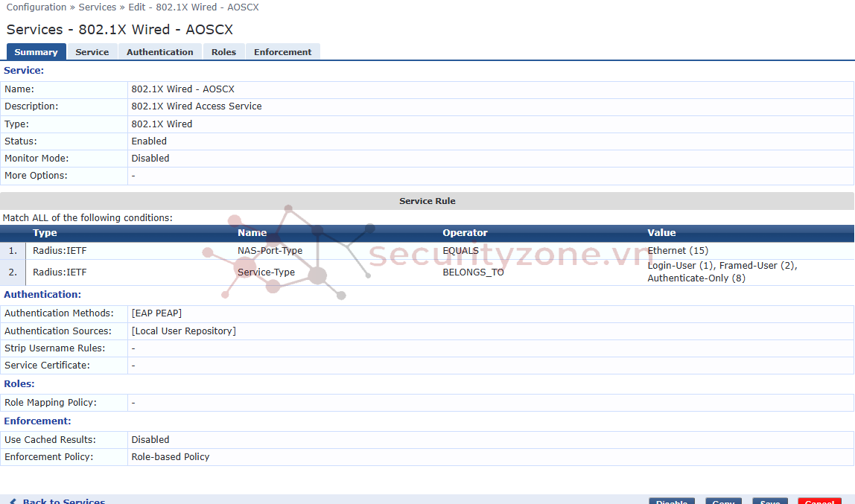This screenshot has width=855, height=504.
Task: Click the Role-based Policy enforcement value
Action: pos(171,457)
